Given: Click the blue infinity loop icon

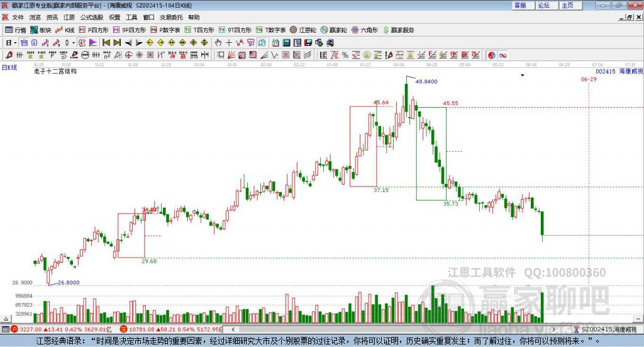Looking at the screenshot, I should point(502,55).
